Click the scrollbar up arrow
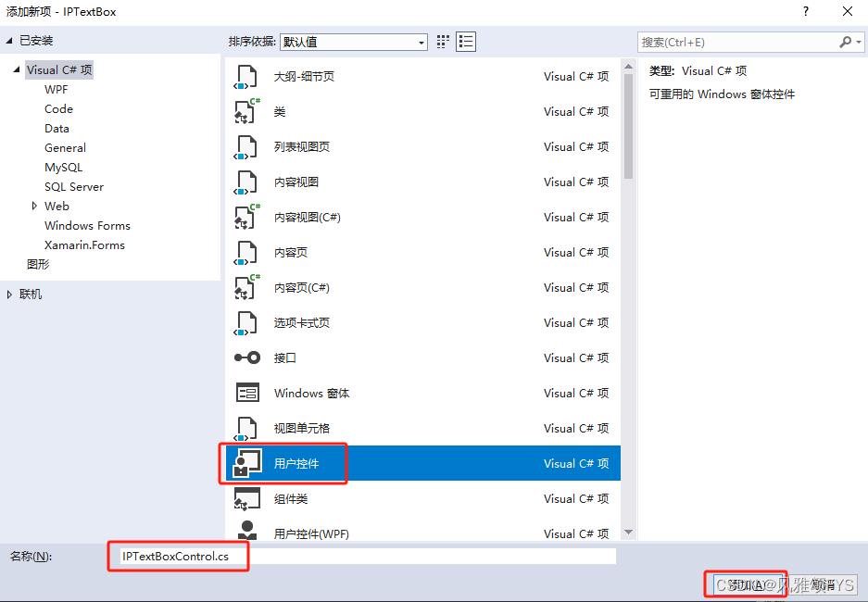 628,67
